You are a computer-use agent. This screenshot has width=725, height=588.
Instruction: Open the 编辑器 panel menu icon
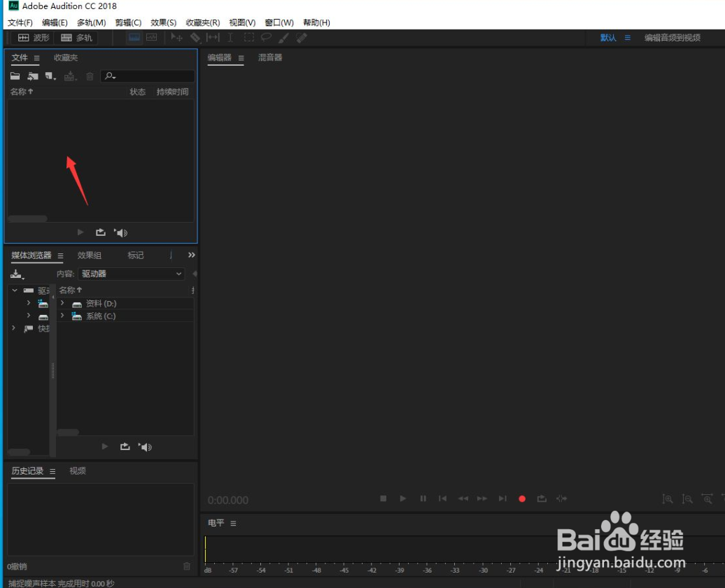tap(241, 58)
